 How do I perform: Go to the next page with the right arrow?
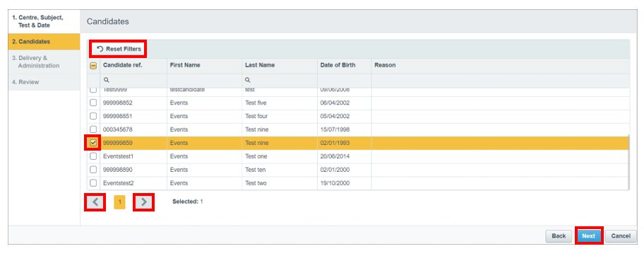pos(144,202)
